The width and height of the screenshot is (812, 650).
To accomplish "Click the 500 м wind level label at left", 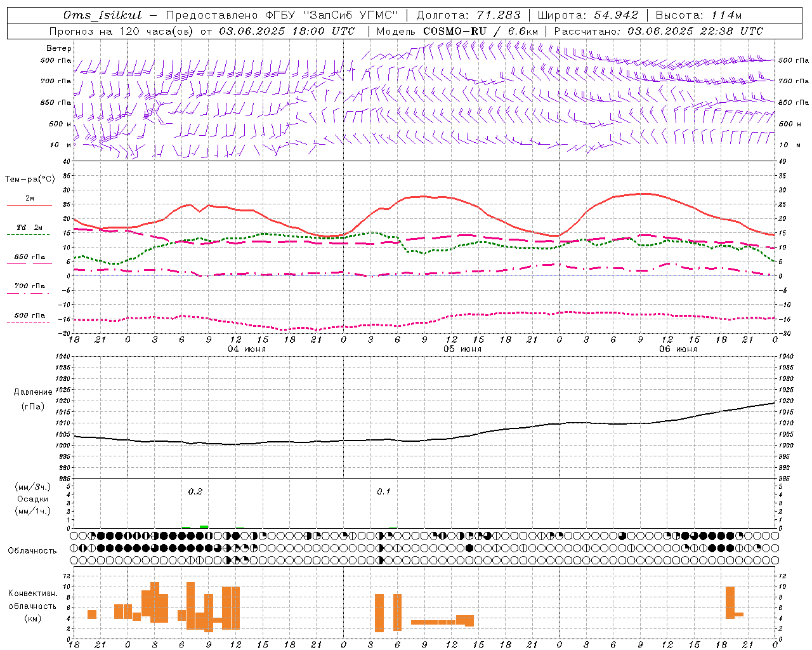I will [x=61, y=124].
